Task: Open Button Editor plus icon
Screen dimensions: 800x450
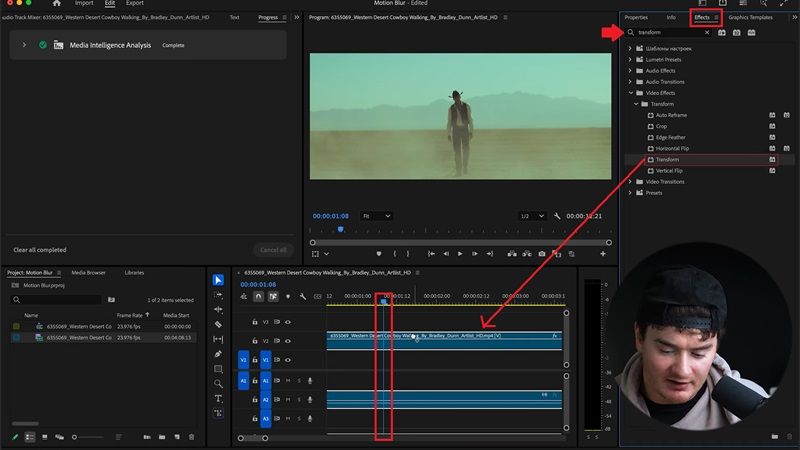Action: point(603,254)
